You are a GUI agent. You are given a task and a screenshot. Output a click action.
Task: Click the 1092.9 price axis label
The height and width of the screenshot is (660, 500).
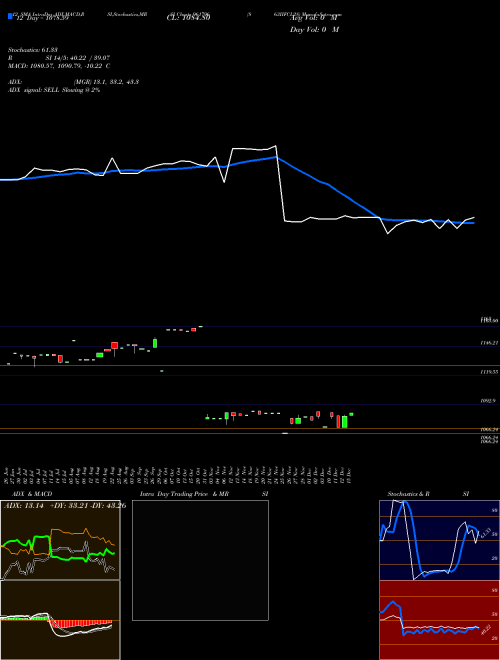click(489, 401)
